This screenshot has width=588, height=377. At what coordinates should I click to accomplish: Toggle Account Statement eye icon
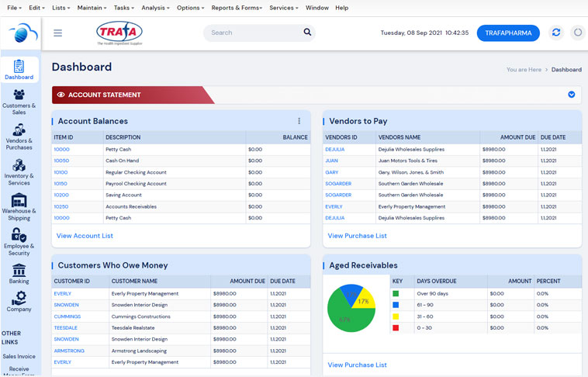point(61,95)
